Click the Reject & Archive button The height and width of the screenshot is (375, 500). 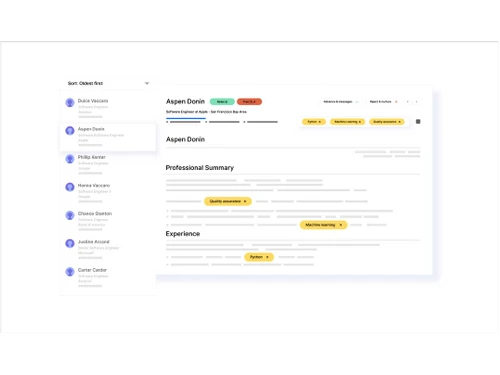(383, 102)
